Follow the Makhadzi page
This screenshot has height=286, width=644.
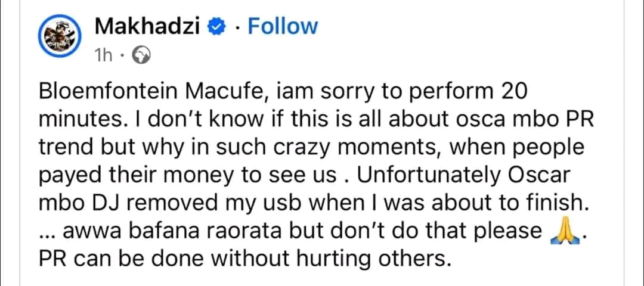(283, 26)
